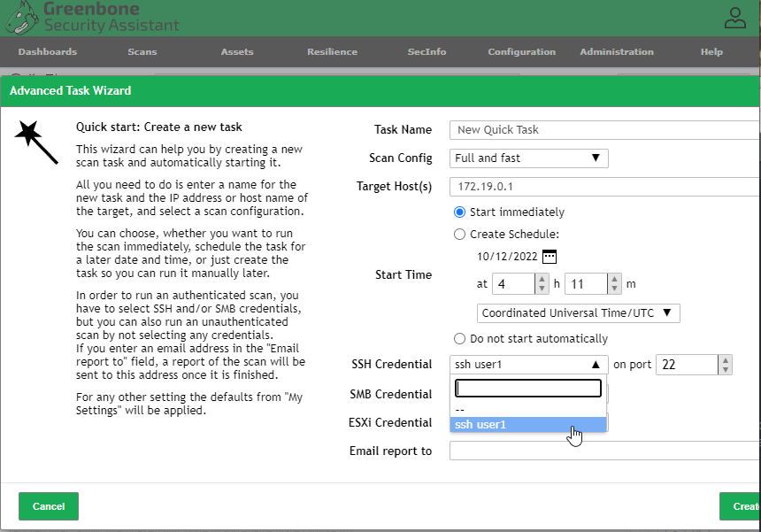Select Start immediately radio button

pos(459,212)
